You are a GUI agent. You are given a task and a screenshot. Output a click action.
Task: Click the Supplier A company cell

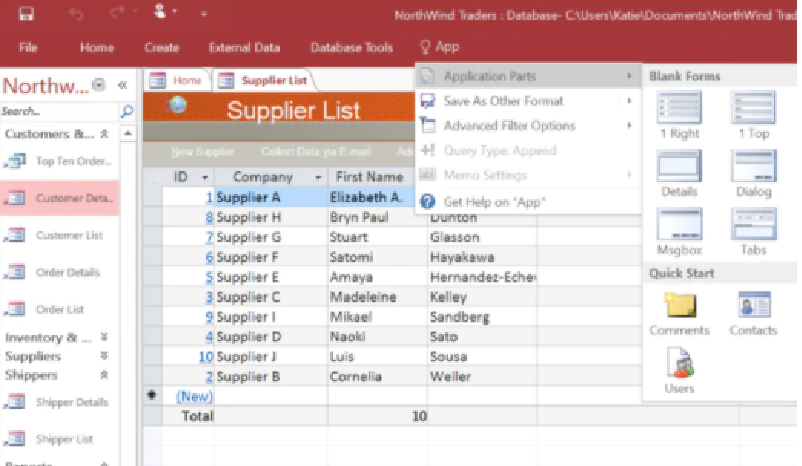(271, 197)
